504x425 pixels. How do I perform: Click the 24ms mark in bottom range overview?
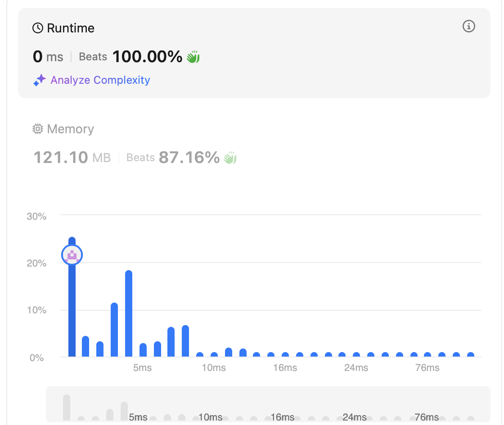coord(354,417)
